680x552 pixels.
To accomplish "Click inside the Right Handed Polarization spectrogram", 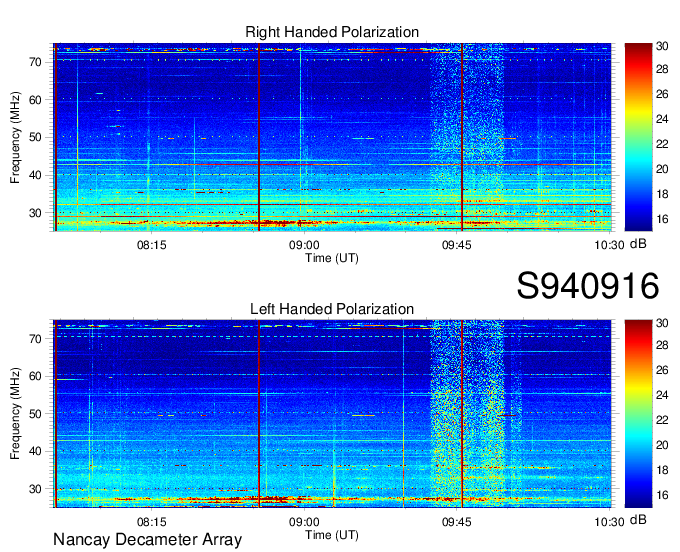I will click(x=332, y=137).
